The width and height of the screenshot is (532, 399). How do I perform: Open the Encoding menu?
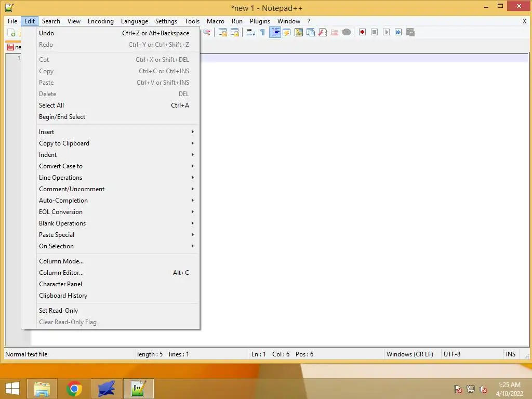(101, 21)
